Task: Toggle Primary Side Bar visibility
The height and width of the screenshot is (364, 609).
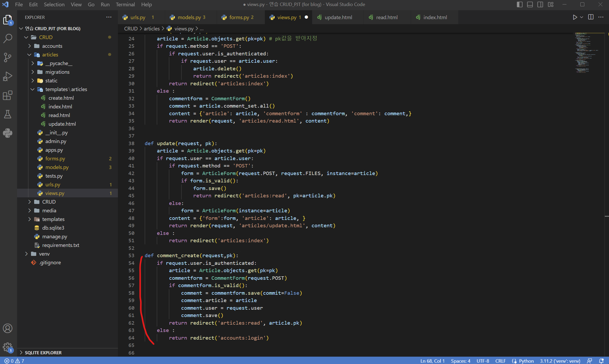Action: (519, 4)
